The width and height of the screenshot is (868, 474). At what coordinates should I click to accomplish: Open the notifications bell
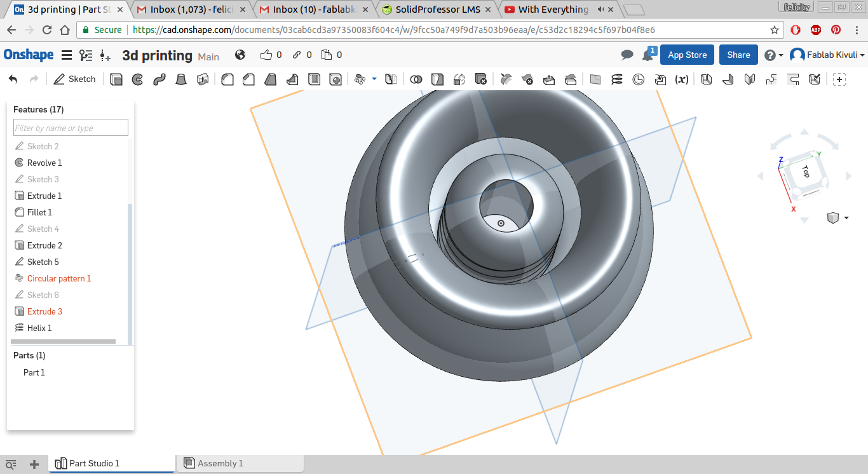(x=648, y=55)
